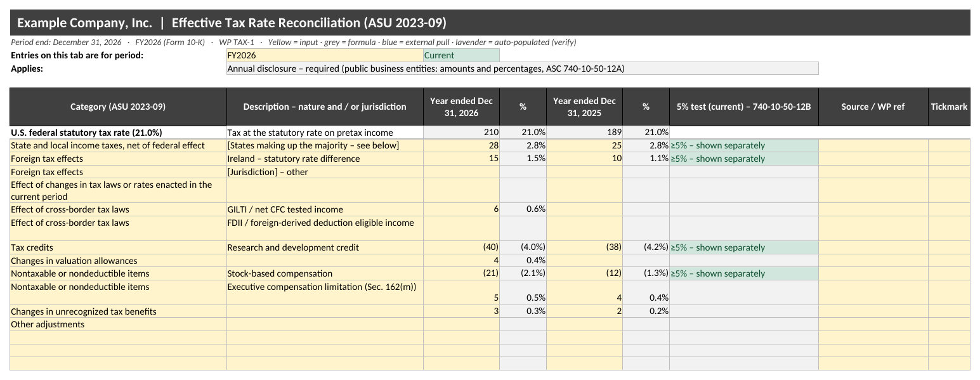The width and height of the screenshot is (980, 380).
Task: Click the 'Source / WP ref' column header
Action: 873,107
